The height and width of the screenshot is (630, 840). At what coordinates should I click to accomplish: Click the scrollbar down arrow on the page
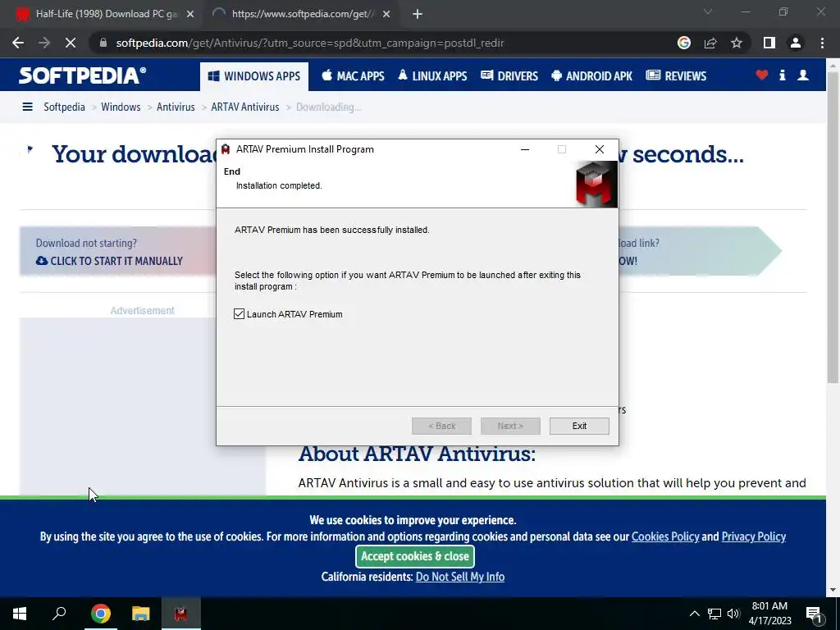[833, 591]
